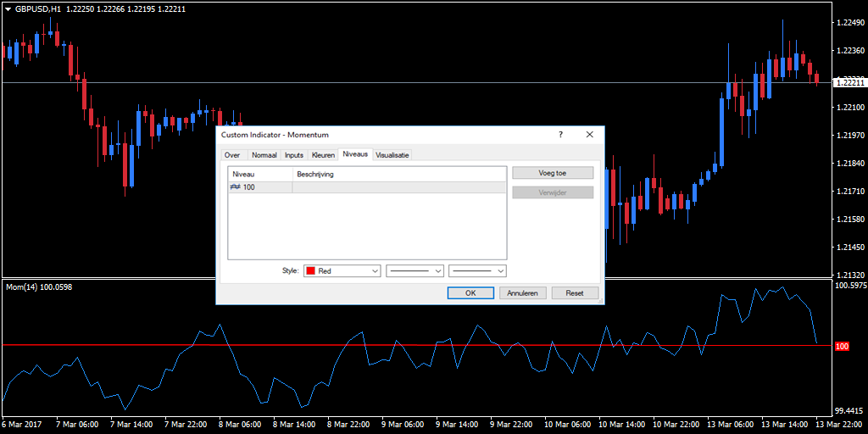This screenshot has height=434, width=868.
Task: Open the line width dropdown
Action: pos(478,271)
